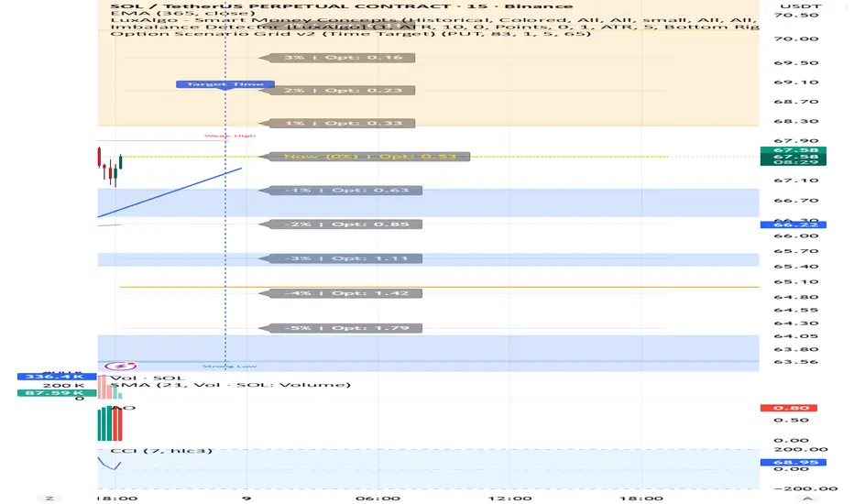Click the blue ascending trend line
Image resolution: width=854 pixels, height=504 pixels.
point(170,192)
